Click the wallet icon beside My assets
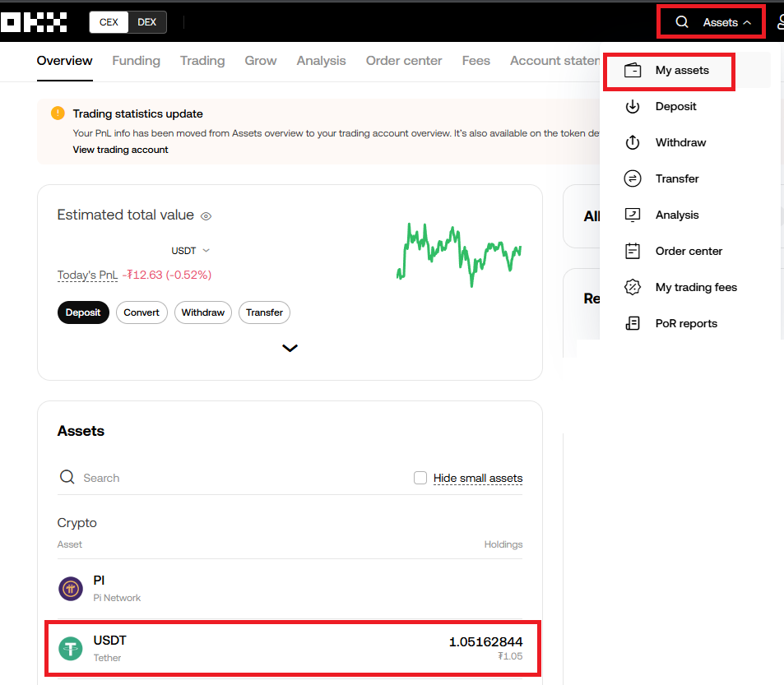This screenshot has height=685, width=784. [x=633, y=71]
